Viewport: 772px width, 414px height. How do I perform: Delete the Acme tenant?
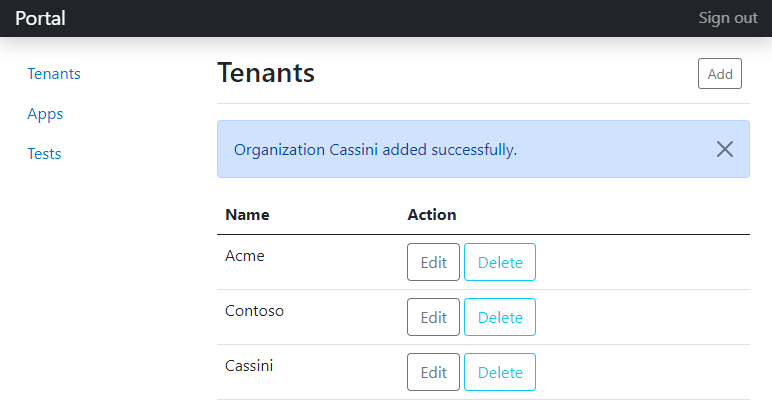(500, 262)
